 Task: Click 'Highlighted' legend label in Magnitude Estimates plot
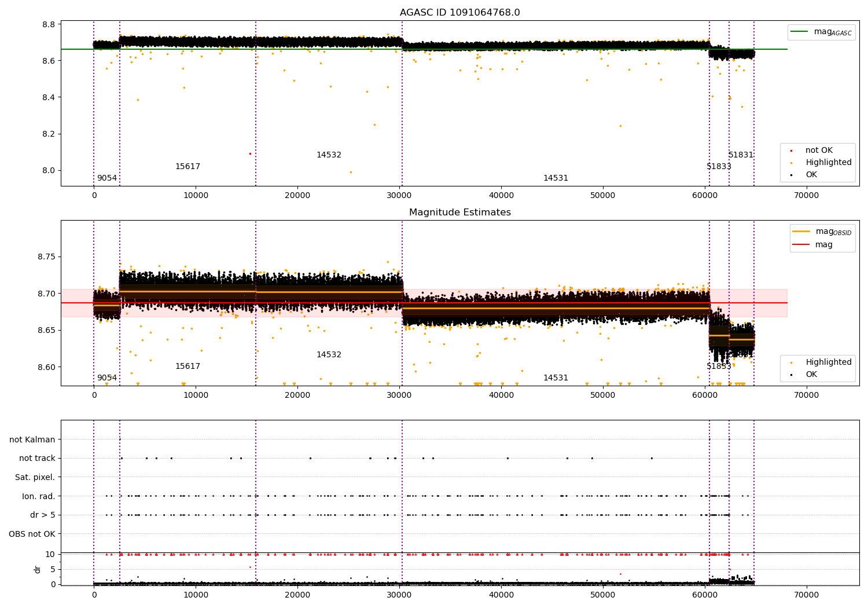pyautogui.click(x=829, y=362)
